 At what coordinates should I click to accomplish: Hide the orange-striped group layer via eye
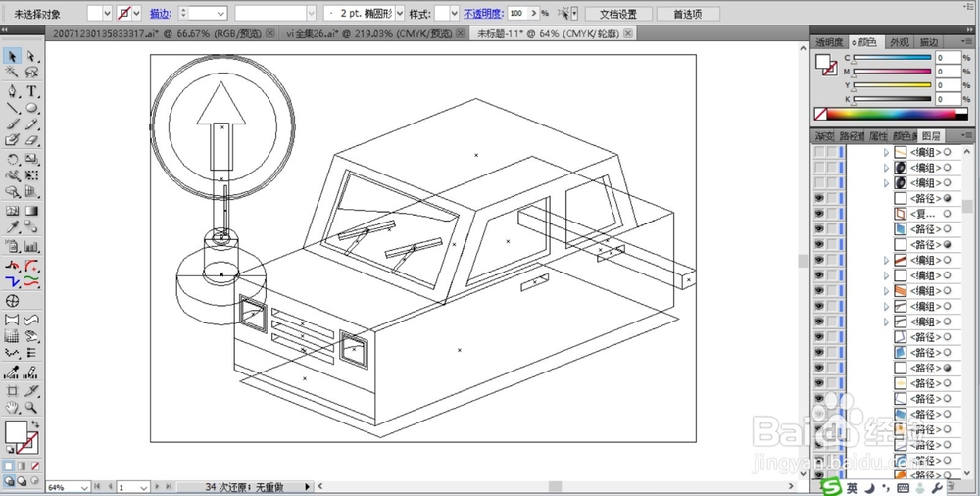[819, 290]
